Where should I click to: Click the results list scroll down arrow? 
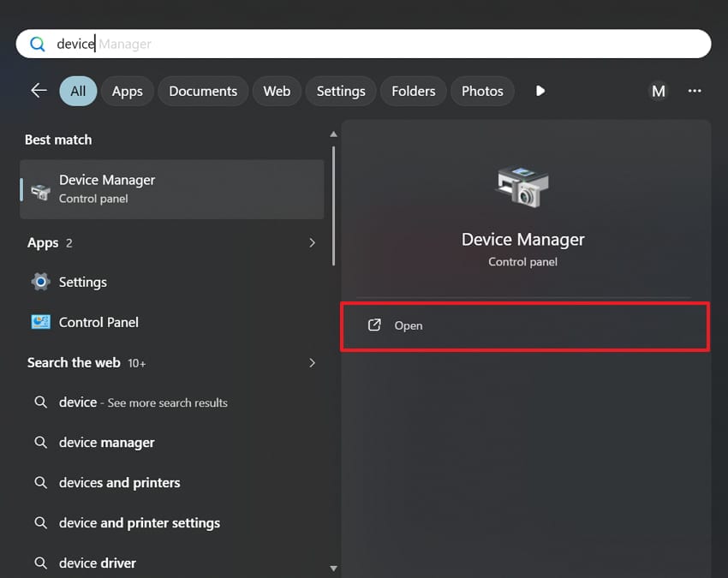tap(333, 569)
